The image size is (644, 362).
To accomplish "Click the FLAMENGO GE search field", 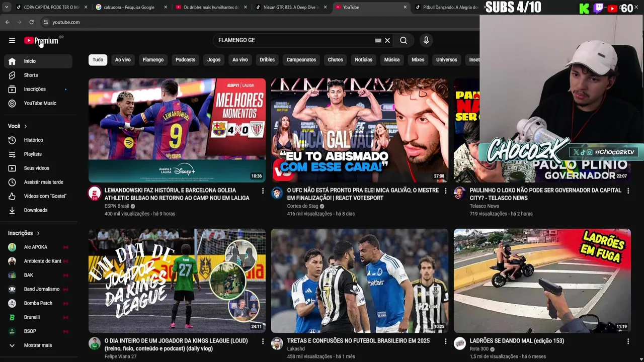I will (x=294, y=40).
